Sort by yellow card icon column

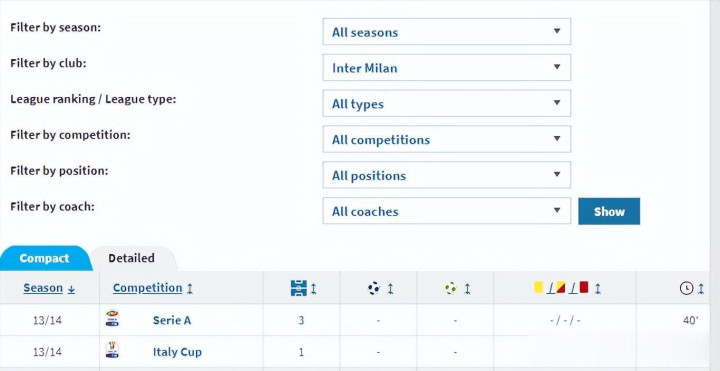[538, 287]
